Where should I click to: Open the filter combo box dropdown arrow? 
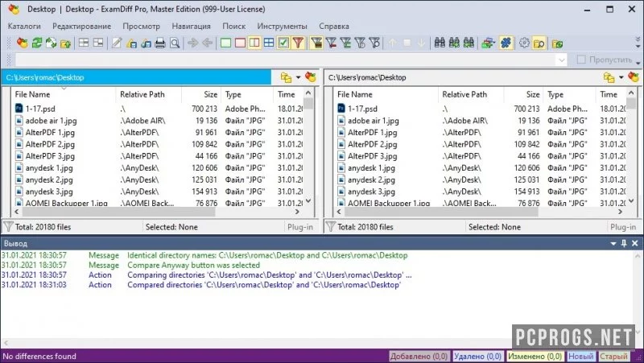point(561,60)
